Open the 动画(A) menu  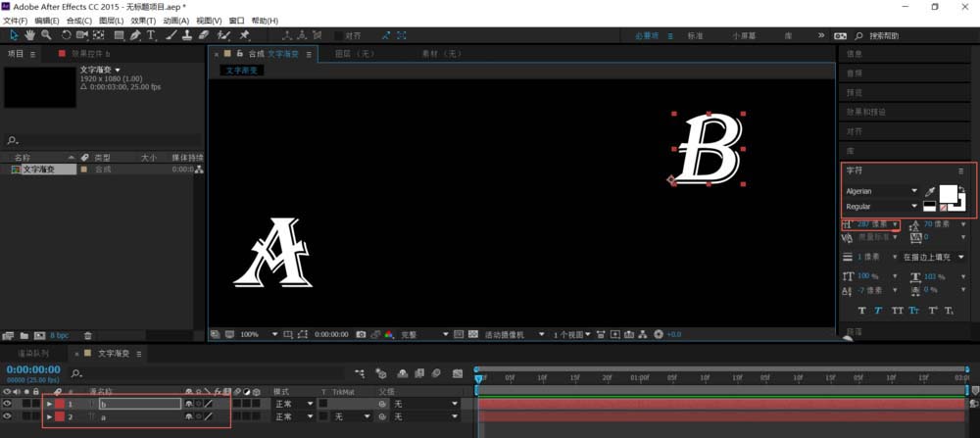click(x=175, y=21)
